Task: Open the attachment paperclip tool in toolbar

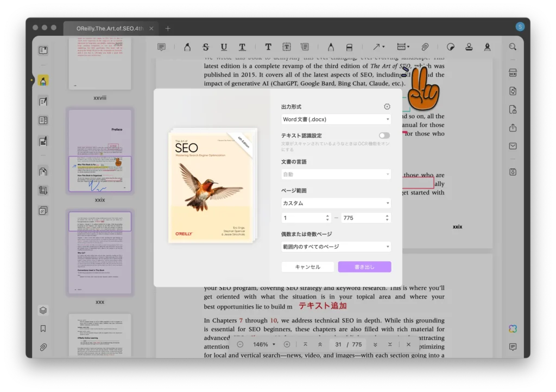Action: tap(425, 47)
